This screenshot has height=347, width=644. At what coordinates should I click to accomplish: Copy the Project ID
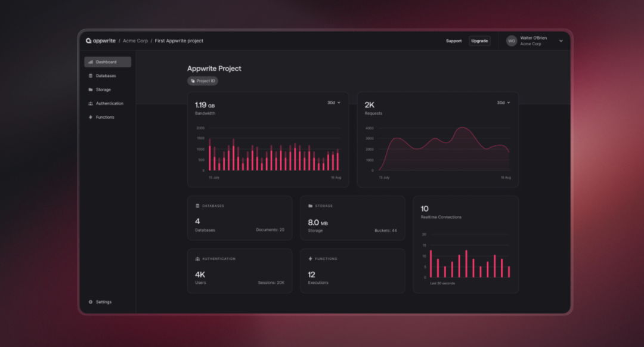(x=203, y=81)
